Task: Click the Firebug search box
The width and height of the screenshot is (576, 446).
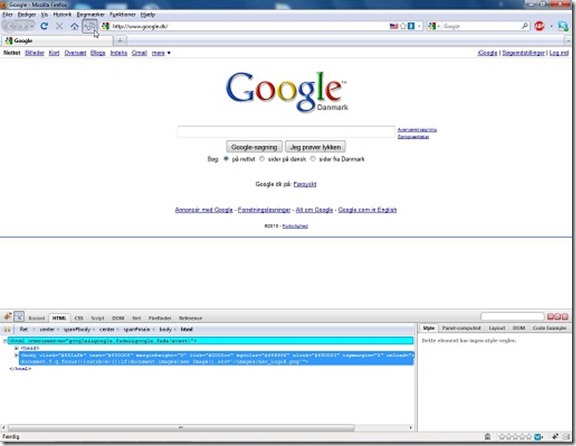Action: (512, 316)
